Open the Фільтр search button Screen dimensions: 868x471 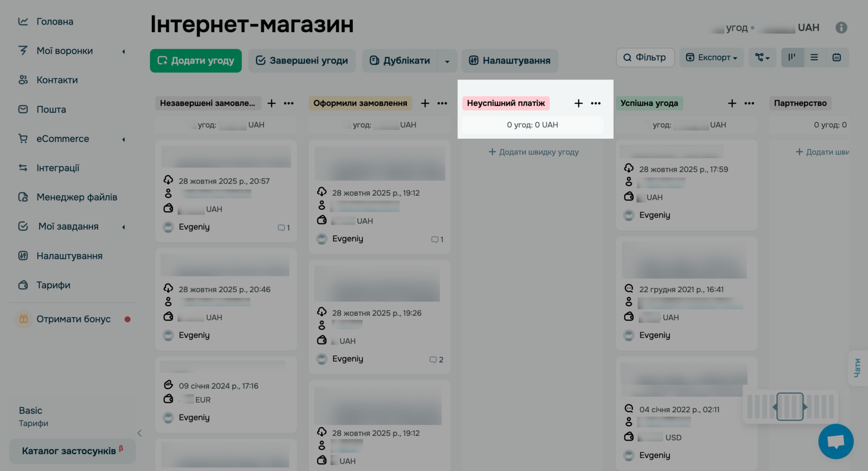[645, 57]
